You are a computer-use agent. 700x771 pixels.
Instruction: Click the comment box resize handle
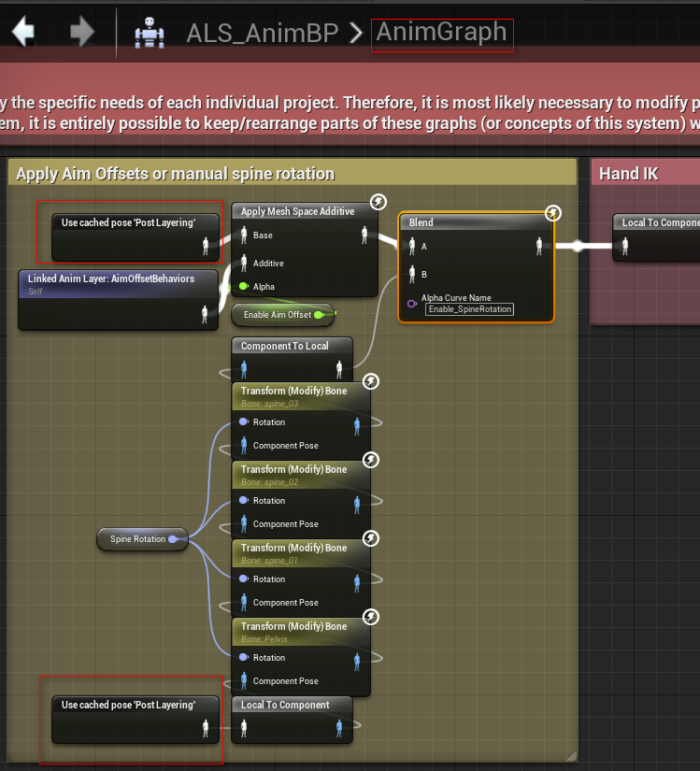point(570,755)
